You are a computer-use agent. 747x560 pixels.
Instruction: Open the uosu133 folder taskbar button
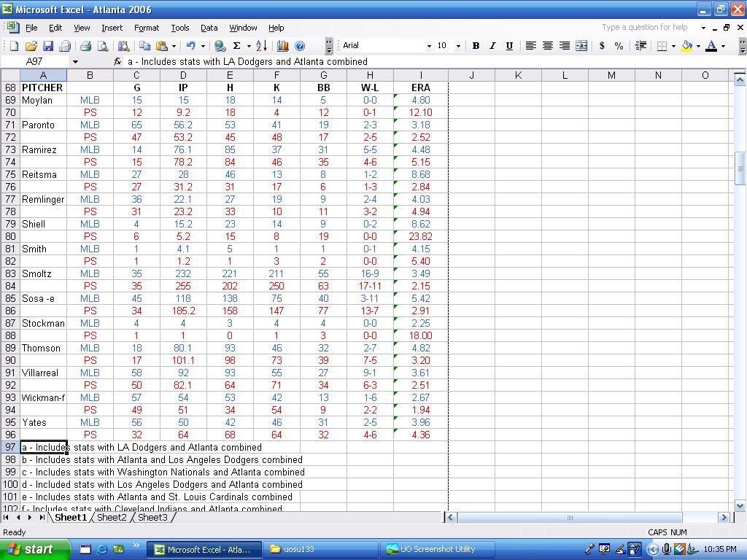point(320,549)
